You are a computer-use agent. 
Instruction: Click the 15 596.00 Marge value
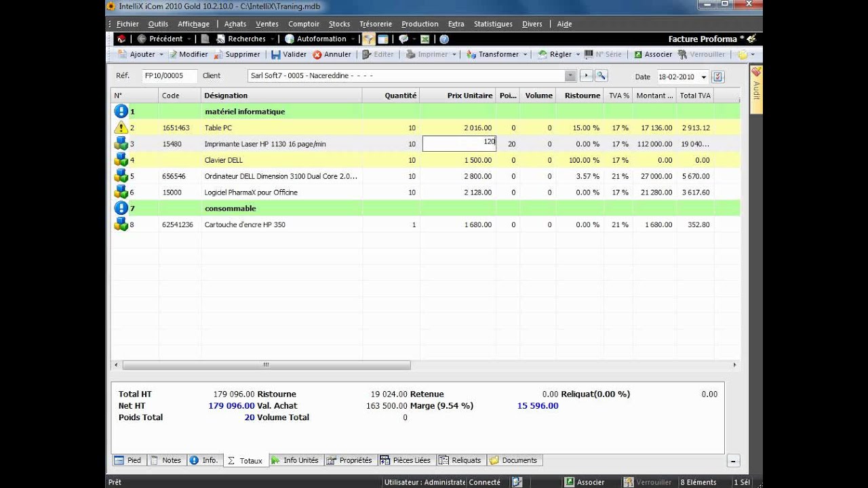pos(538,406)
